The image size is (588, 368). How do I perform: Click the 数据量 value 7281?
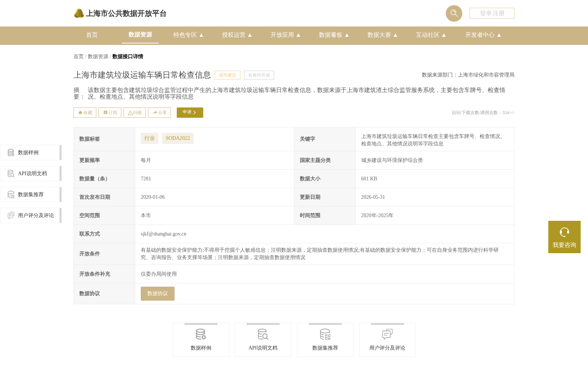pyautogui.click(x=146, y=179)
